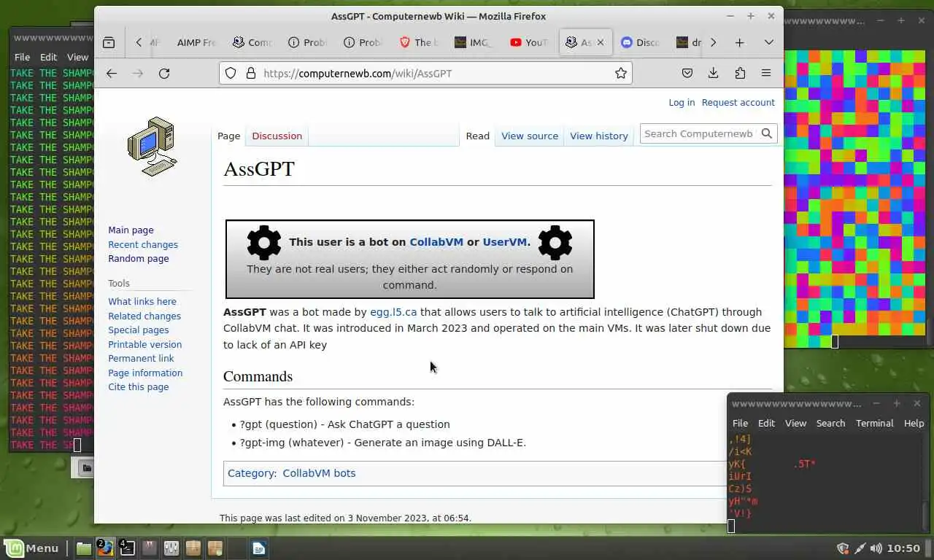Open the Firefox extensions puzzle icon
934x560 pixels.
740,73
